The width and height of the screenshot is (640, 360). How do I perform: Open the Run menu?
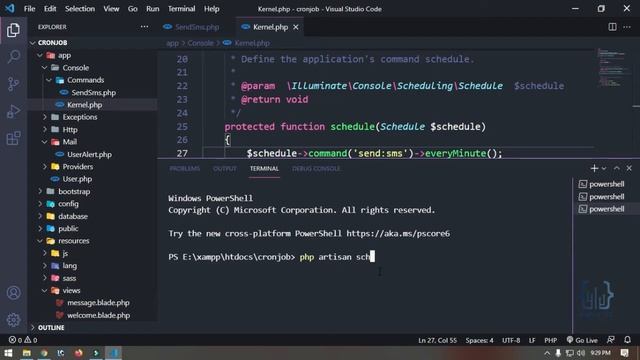(153, 9)
